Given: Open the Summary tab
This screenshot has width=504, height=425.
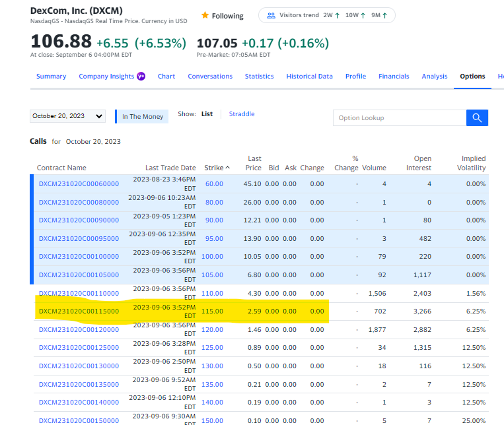Looking at the screenshot, I should (51, 76).
